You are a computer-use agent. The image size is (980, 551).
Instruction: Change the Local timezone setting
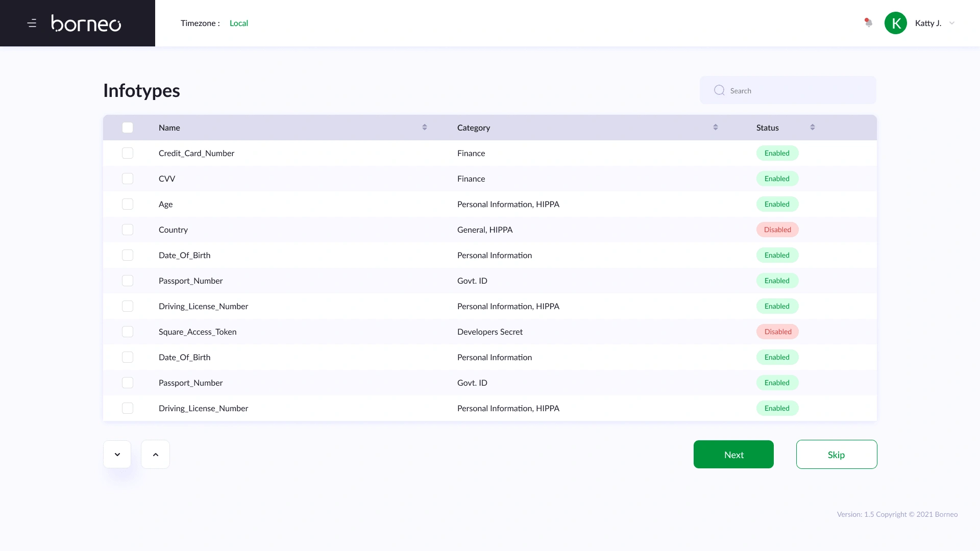tap(238, 23)
